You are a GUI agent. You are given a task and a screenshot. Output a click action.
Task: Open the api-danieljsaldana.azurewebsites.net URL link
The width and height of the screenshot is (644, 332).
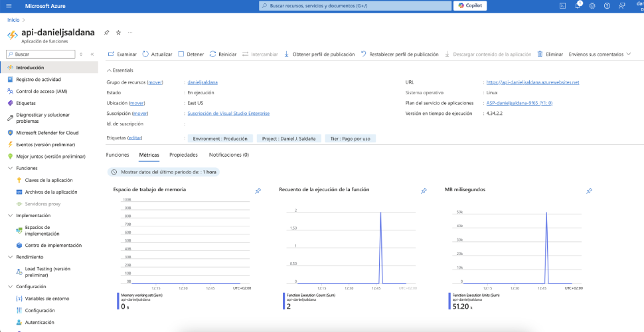point(532,82)
